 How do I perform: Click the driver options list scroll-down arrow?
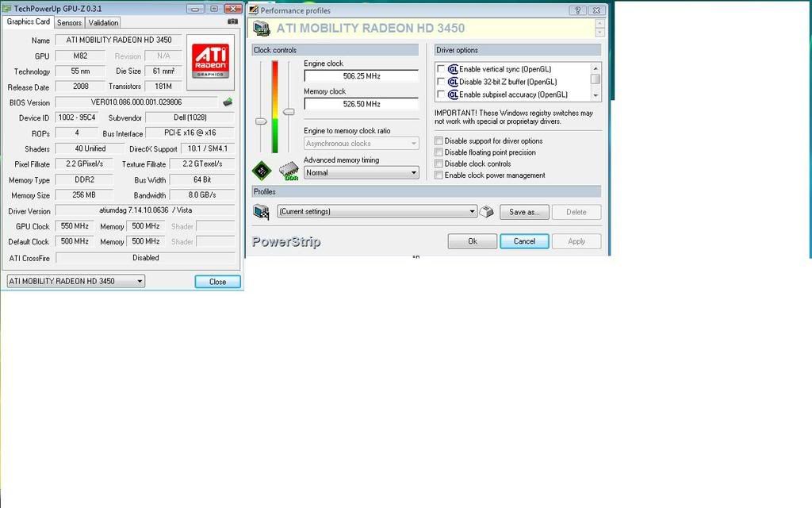596,95
